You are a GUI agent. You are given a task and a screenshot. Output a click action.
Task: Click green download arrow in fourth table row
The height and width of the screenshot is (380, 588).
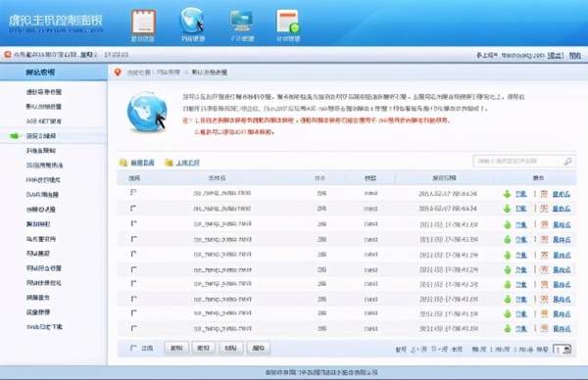coord(508,240)
